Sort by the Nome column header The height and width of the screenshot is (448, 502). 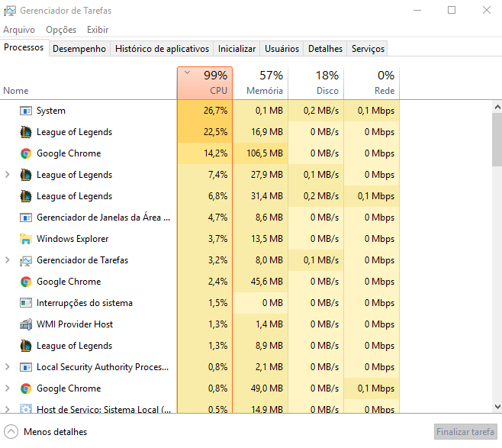pos(88,83)
